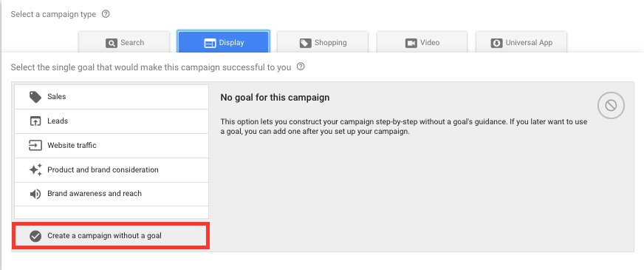Click the Display campaign window icon
Image resolution: width=644 pixels, height=270 pixels.
(x=210, y=43)
